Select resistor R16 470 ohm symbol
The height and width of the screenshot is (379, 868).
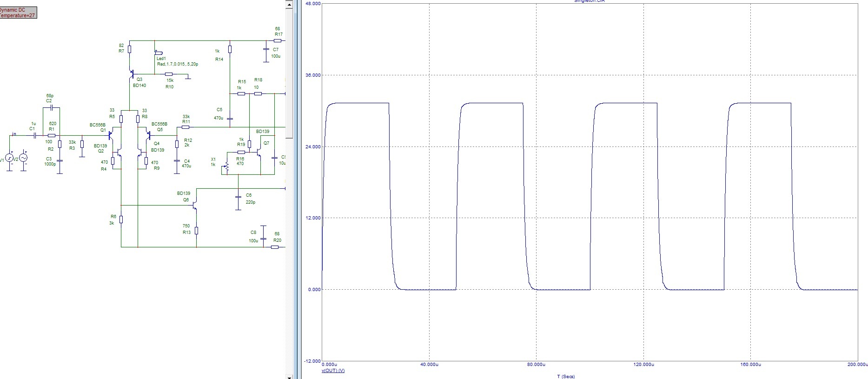tap(241, 152)
